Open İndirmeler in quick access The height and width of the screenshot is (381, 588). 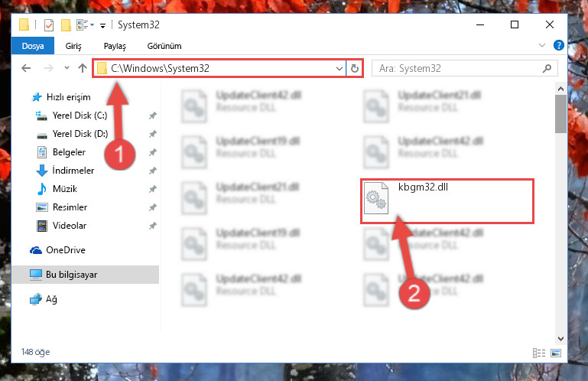(x=73, y=171)
